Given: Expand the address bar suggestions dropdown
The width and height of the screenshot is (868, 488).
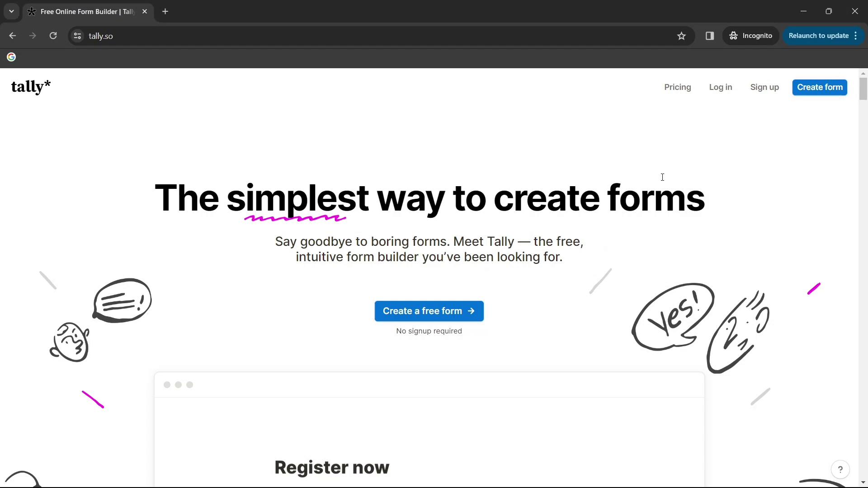Looking at the screenshot, I should 11,11.
